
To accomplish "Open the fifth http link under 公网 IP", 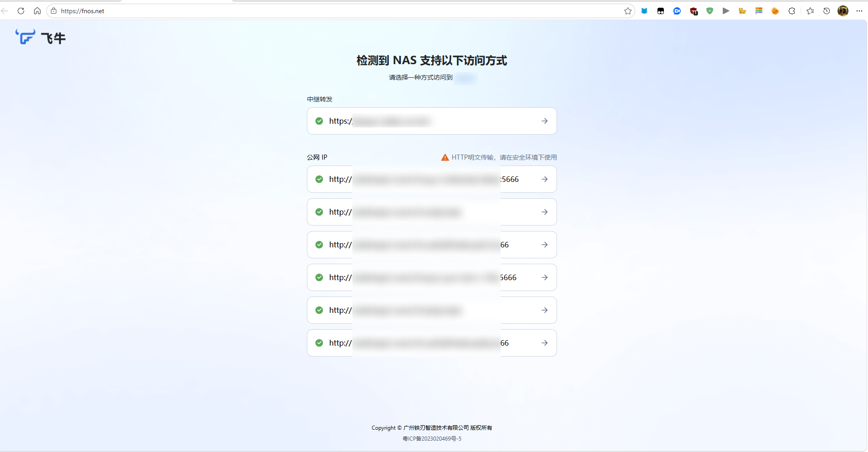I will [431, 310].
